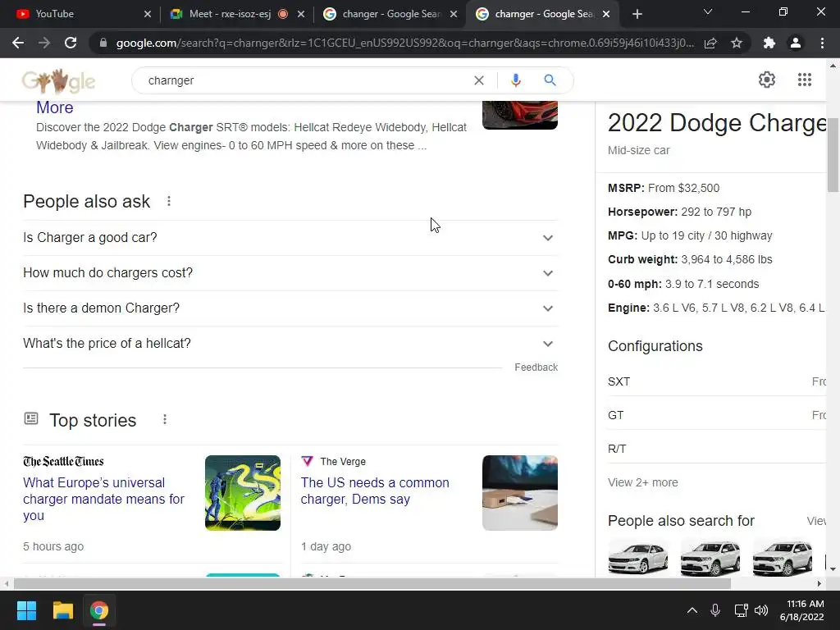The width and height of the screenshot is (840, 630).
Task: Submit search with the magnifier icon
Action: (x=550, y=80)
